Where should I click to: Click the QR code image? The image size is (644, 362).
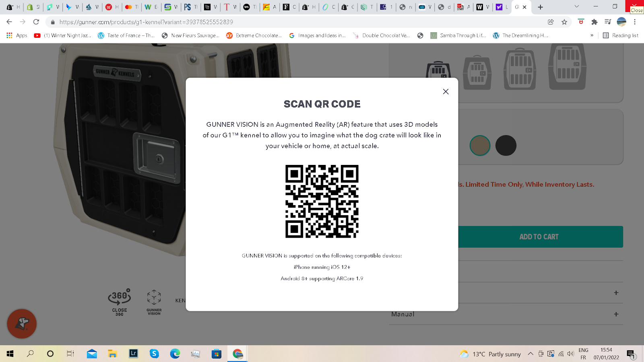[x=322, y=201]
